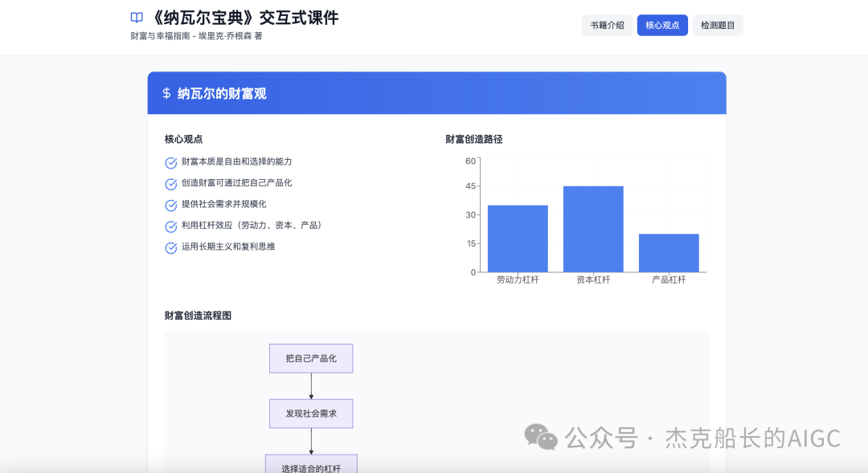Click the y-axis value 15
Viewport: 868px width, 473px height.
[x=471, y=244]
